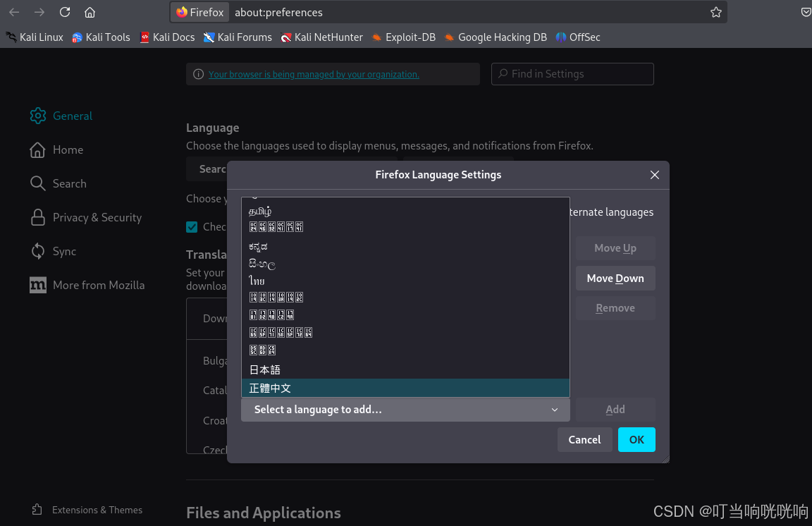Screen dimensions: 812x526
Task: Go forward using the browser forward arrow
Action: [39, 12]
